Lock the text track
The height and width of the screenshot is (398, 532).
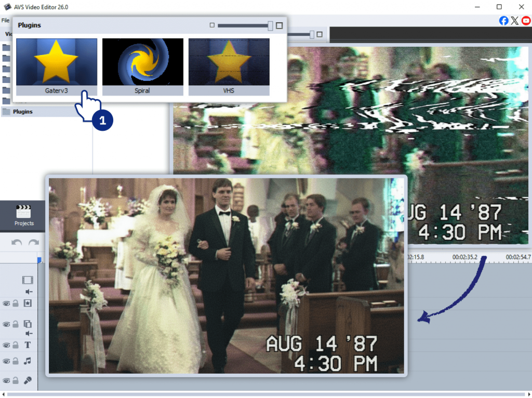(x=16, y=345)
